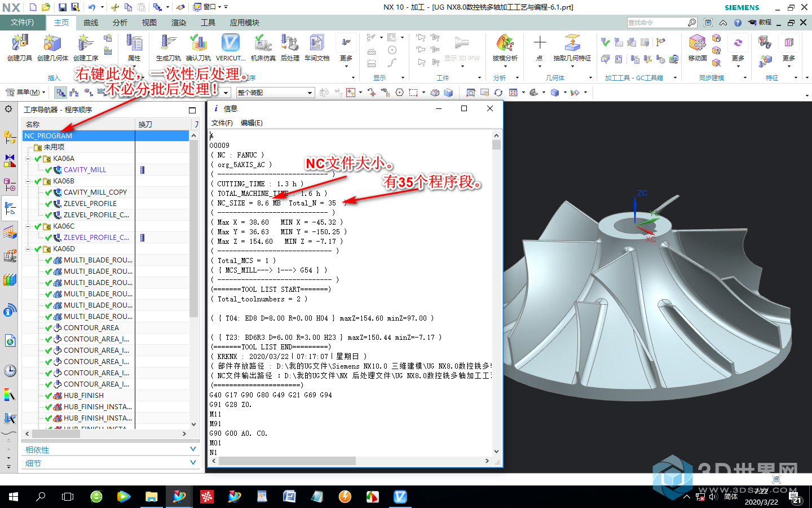
Task: Click the Word icon in the taskbar
Action: [289, 497]
